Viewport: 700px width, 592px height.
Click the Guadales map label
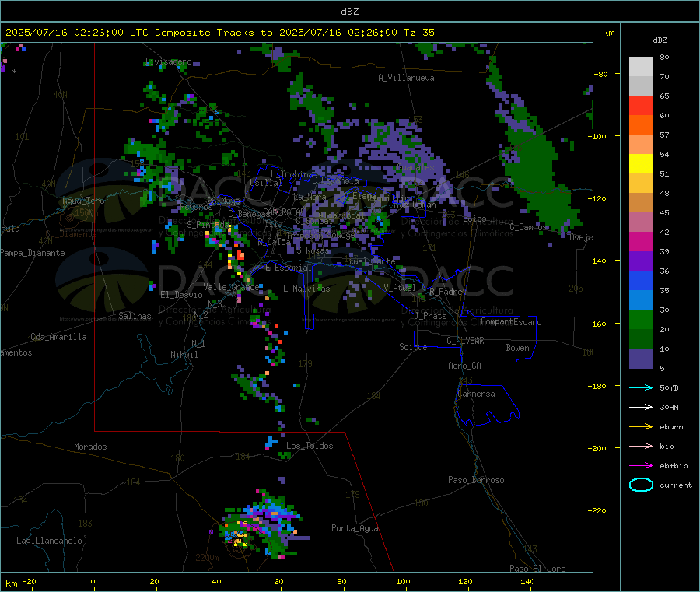[x=415, y=167]
